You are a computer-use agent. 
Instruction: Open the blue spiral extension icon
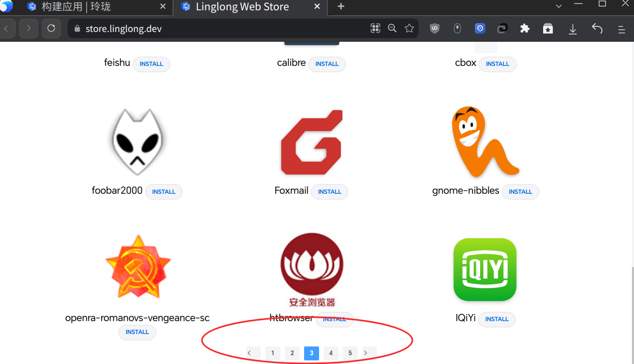pos(480,29)
